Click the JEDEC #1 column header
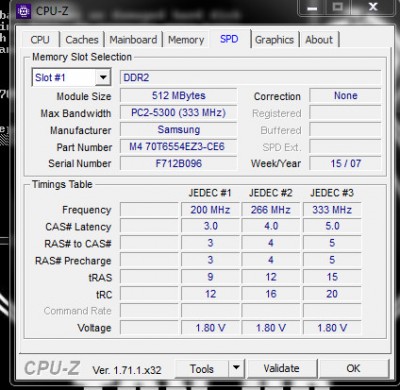 (210, 193)
